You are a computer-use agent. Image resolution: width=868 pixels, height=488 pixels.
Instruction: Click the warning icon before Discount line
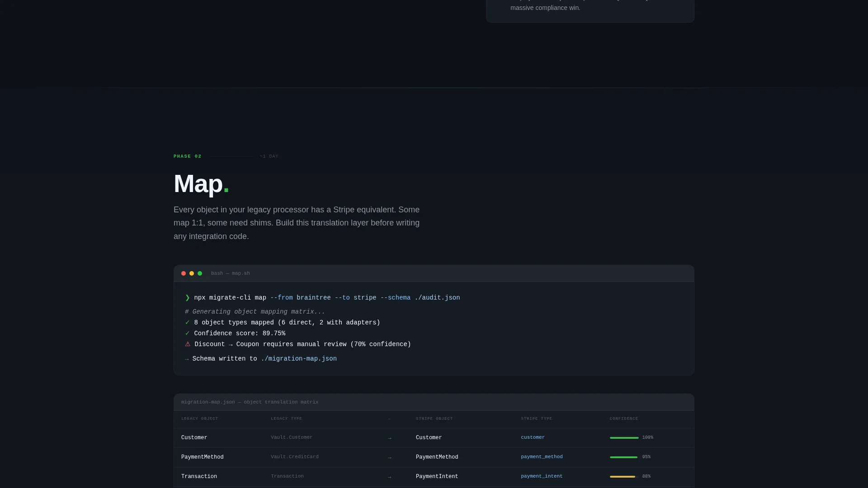click(188, 344)
